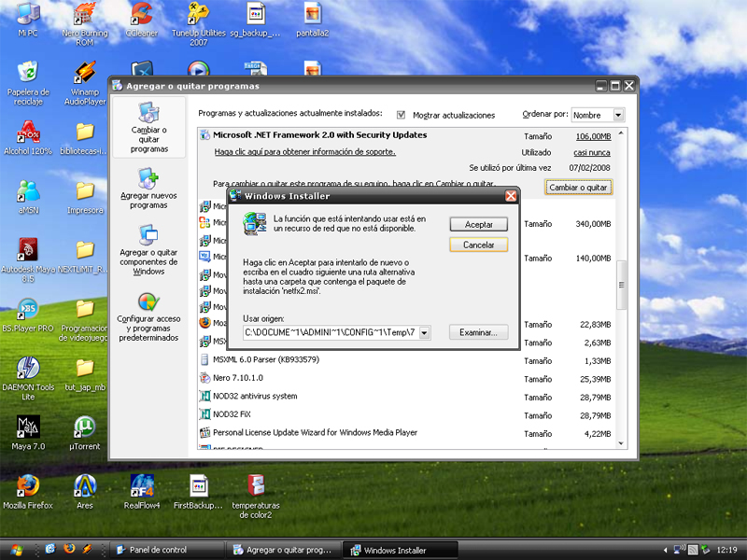Click the list scroll up arrow

tap(621, 133)
